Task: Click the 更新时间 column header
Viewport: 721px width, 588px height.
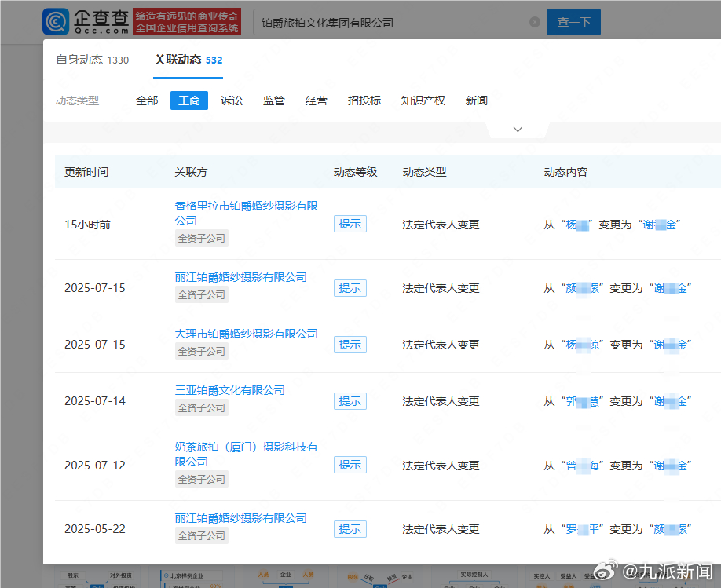Action: tap(86, 172)
